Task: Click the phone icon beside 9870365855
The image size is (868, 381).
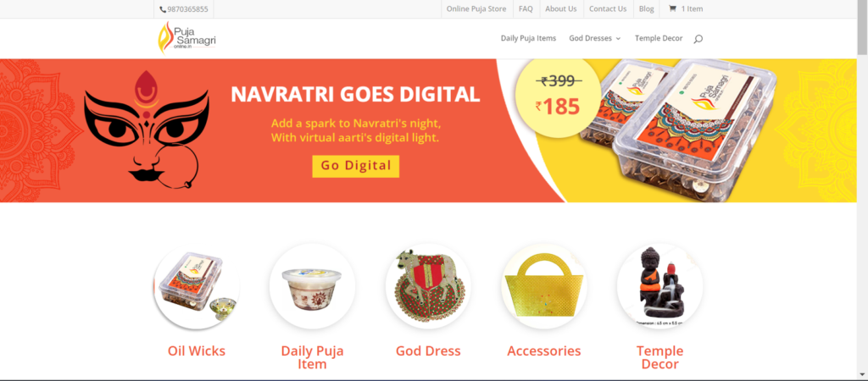Action: tap(163, 9)
